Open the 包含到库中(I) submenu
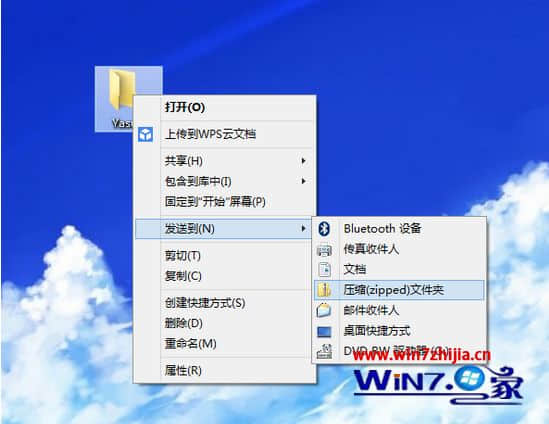Screen dimensions: 549x424 point(225,181)
